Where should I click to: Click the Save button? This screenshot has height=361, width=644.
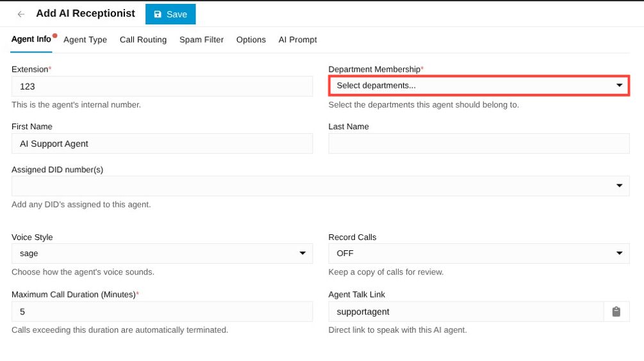click(x=170, y=14)
